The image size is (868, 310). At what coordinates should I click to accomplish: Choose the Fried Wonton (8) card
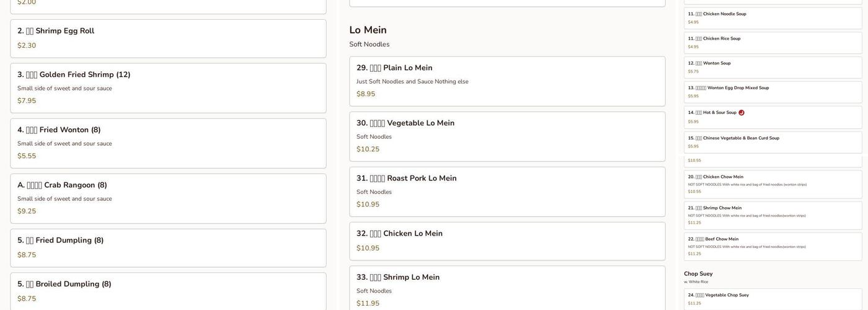tap(168, 143)
